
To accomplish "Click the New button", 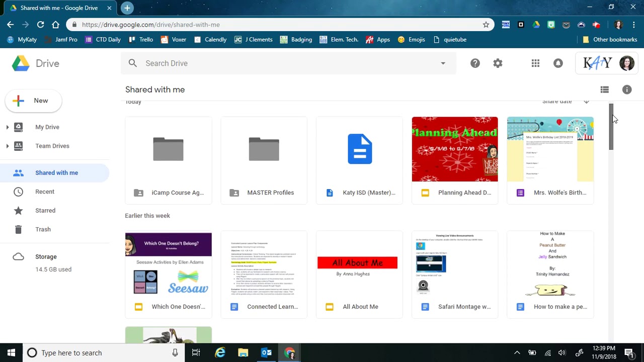I will [33, 101].
